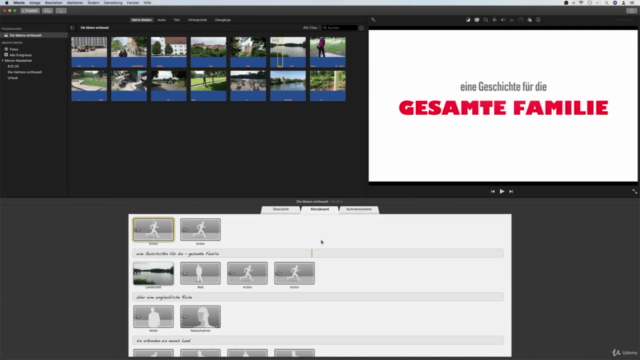
Task: Switch to the Titel tab
Action: (x=177, y=20)
